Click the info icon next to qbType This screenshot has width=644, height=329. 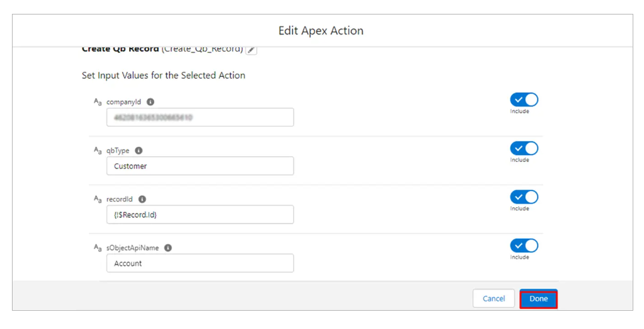coord(138,151)
